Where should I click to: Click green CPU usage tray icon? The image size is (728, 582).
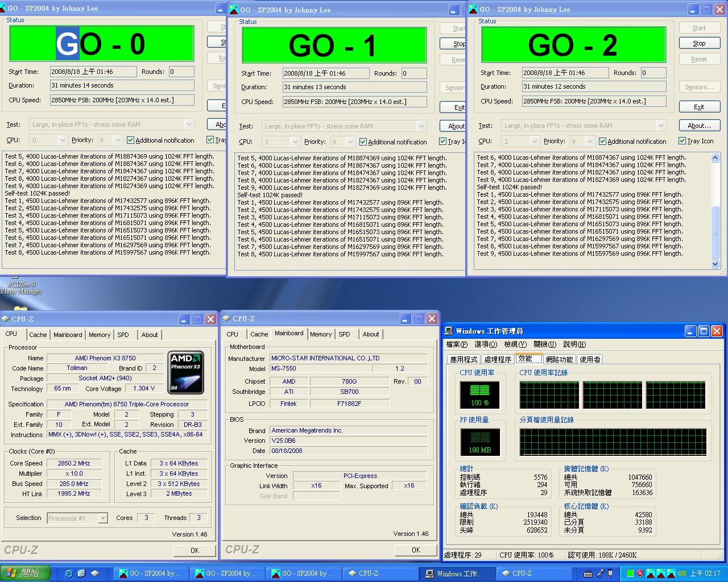pos(630,573)
